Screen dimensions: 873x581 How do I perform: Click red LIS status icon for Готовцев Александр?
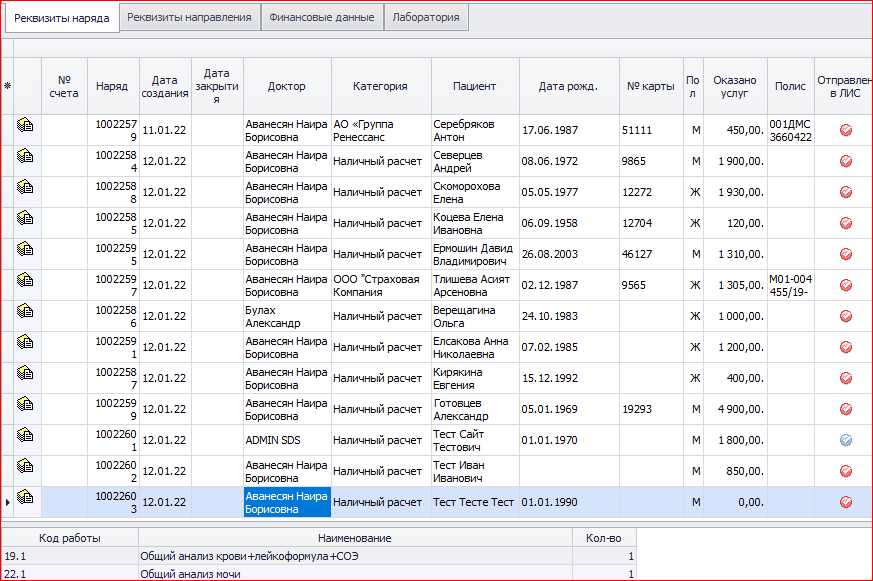tap(845, 409)
